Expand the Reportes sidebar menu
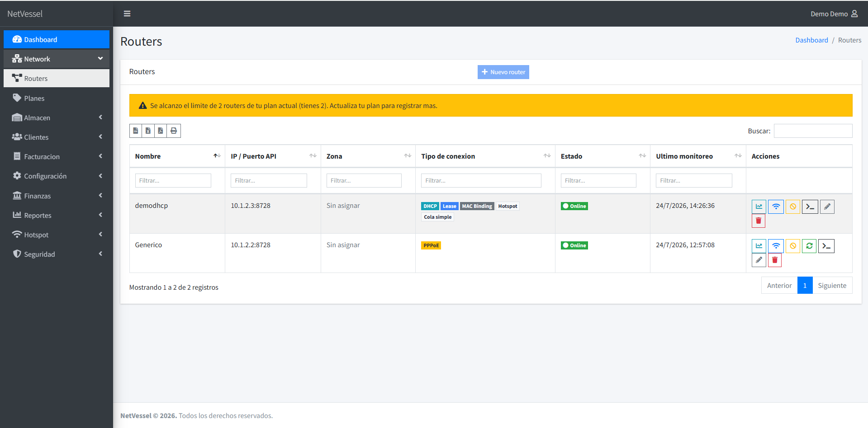 point(57,215)
